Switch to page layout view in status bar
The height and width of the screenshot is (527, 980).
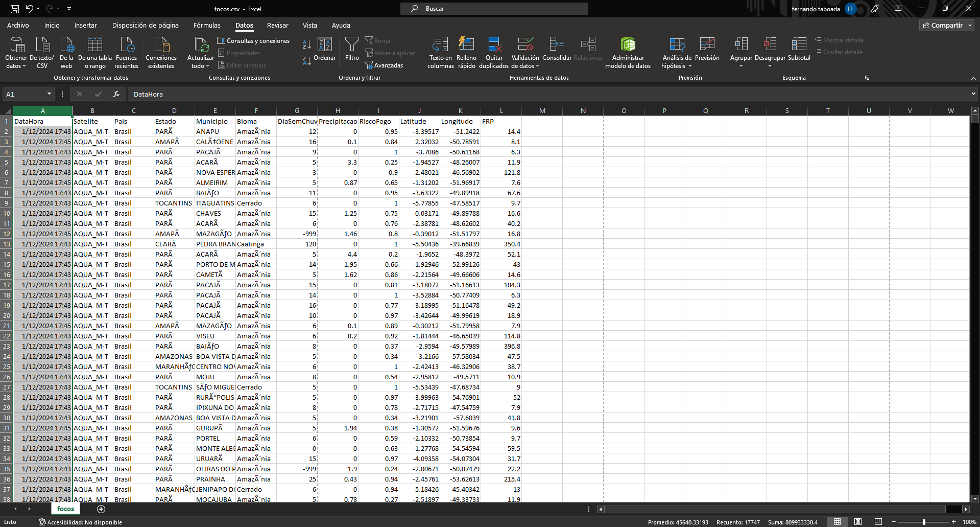click(858, 522)
